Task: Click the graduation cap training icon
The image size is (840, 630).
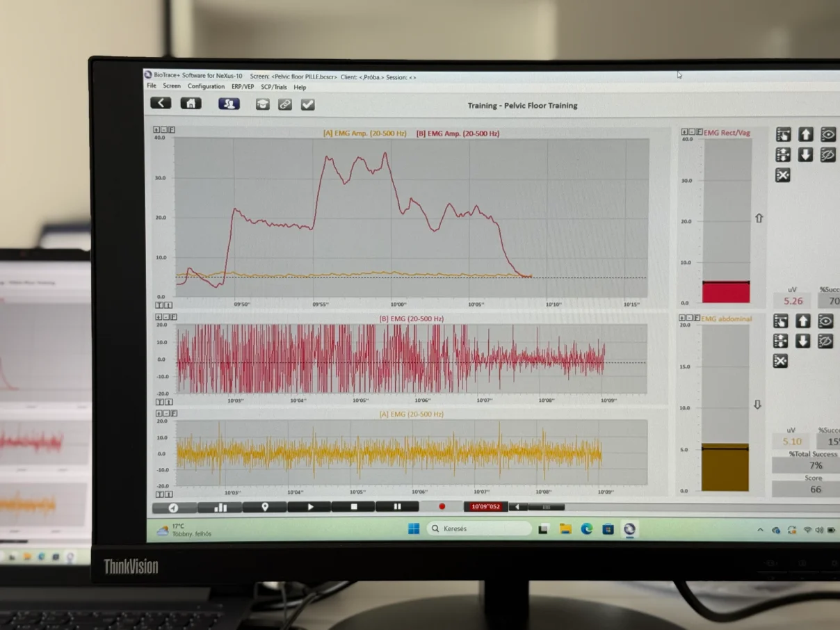Action: (x=262, y=104)
